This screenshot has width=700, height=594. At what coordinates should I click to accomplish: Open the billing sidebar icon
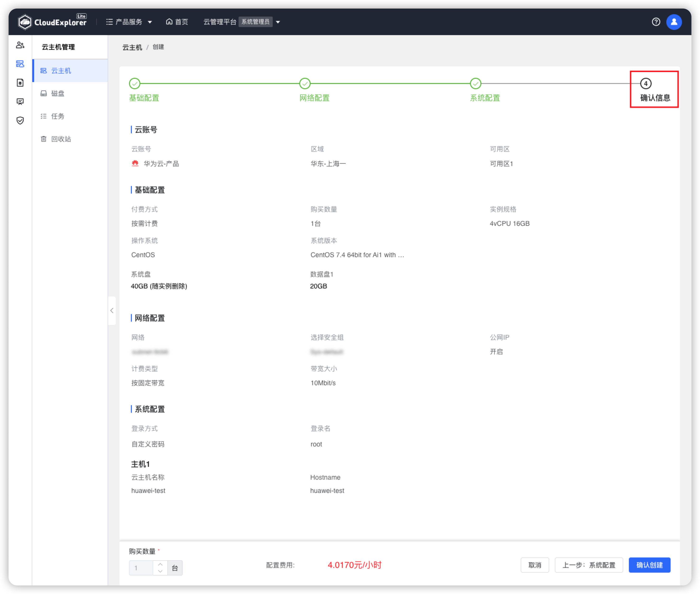tap(20, 83)
